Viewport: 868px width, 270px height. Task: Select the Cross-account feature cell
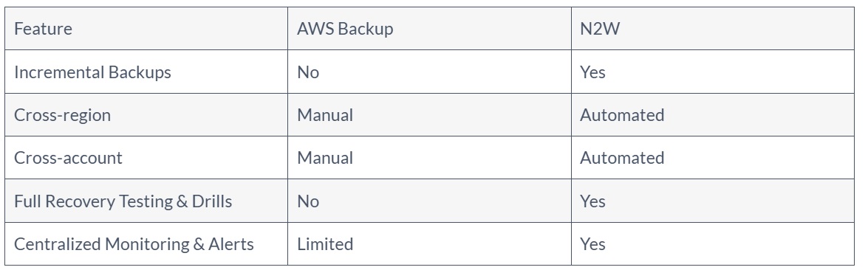(146, 158)
